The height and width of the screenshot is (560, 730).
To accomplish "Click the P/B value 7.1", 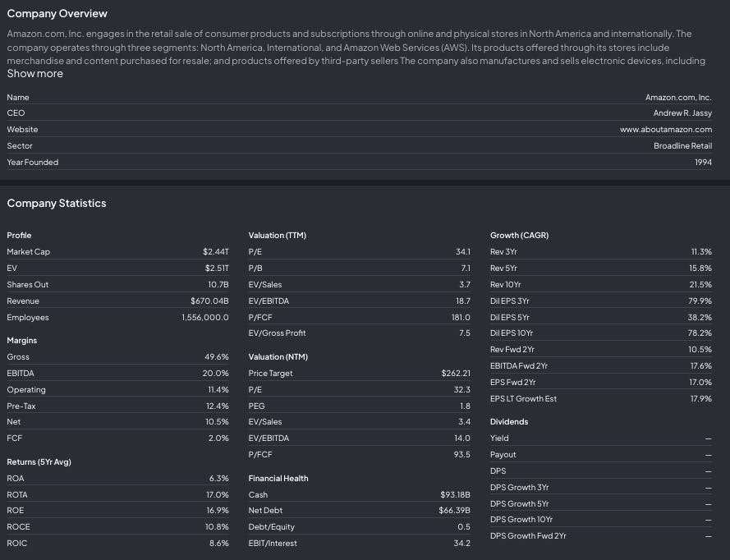I will point(466,269).
